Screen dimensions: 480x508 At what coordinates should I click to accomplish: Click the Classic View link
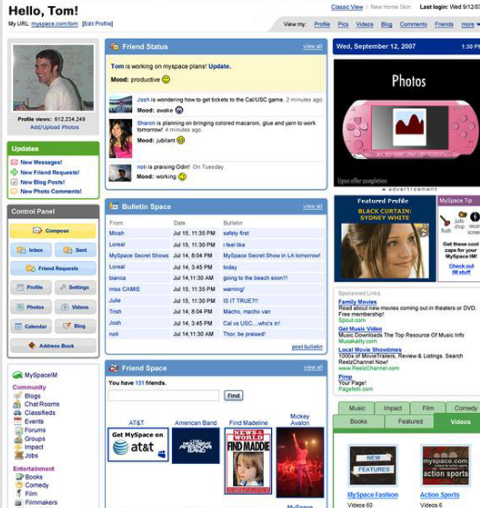347,7
